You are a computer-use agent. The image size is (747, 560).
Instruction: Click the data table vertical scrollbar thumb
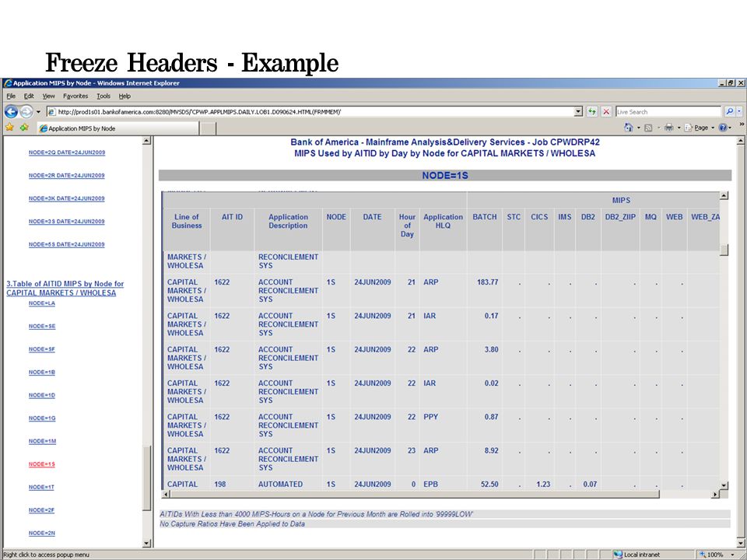pos(724,250)
